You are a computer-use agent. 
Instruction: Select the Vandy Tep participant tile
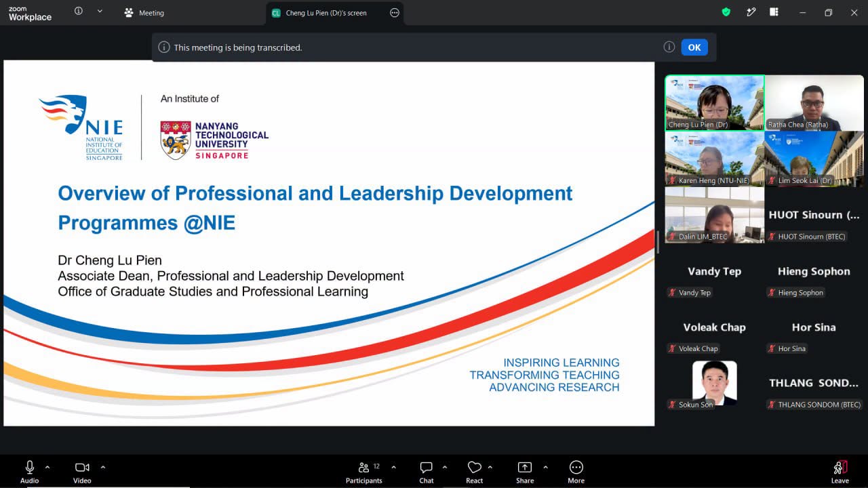click(x=715, y=271)
